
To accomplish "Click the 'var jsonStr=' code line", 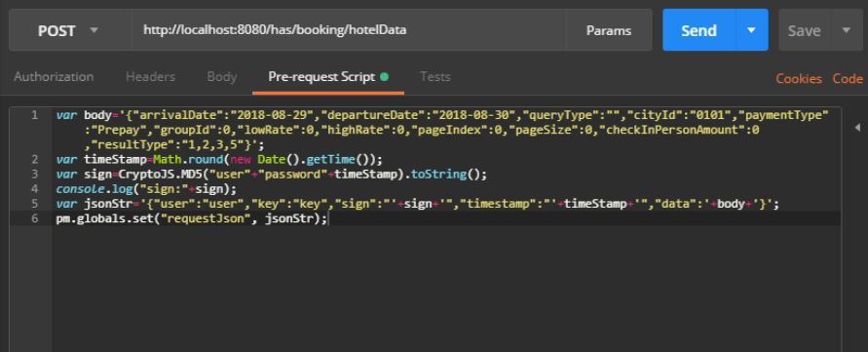I will [417, 205].
